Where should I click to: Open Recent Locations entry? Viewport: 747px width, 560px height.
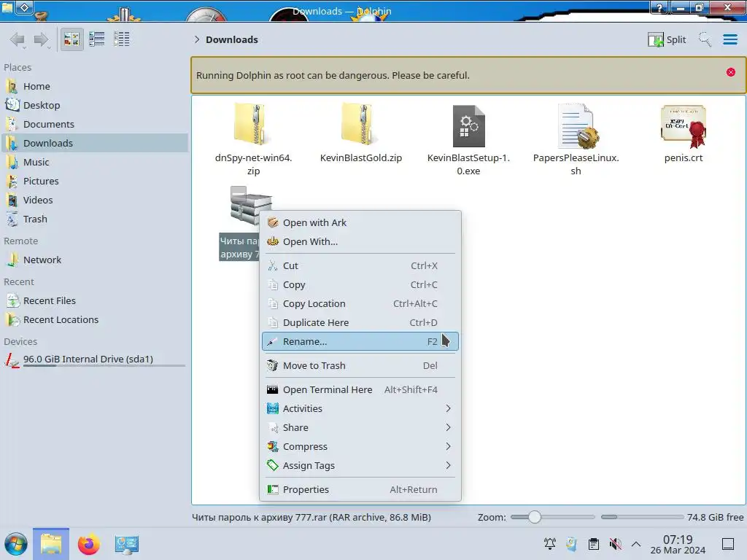[x=94, y=320]
